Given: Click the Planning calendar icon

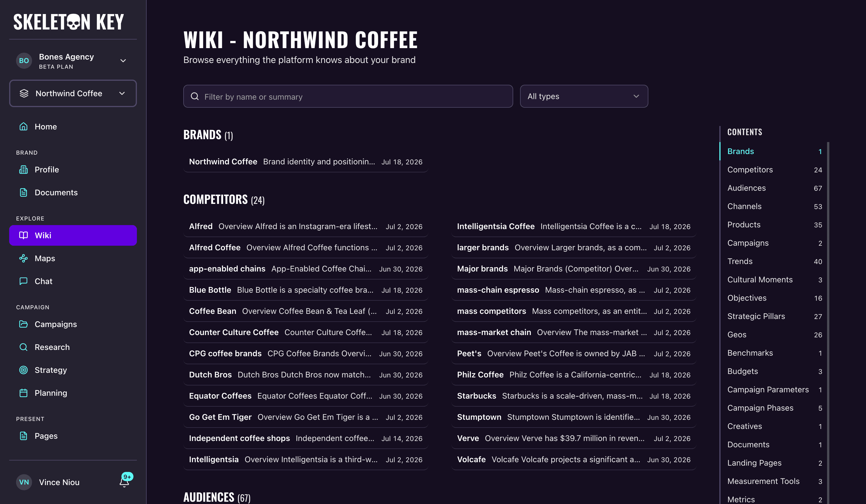Looking at the screenshot, I should point(23,393).
